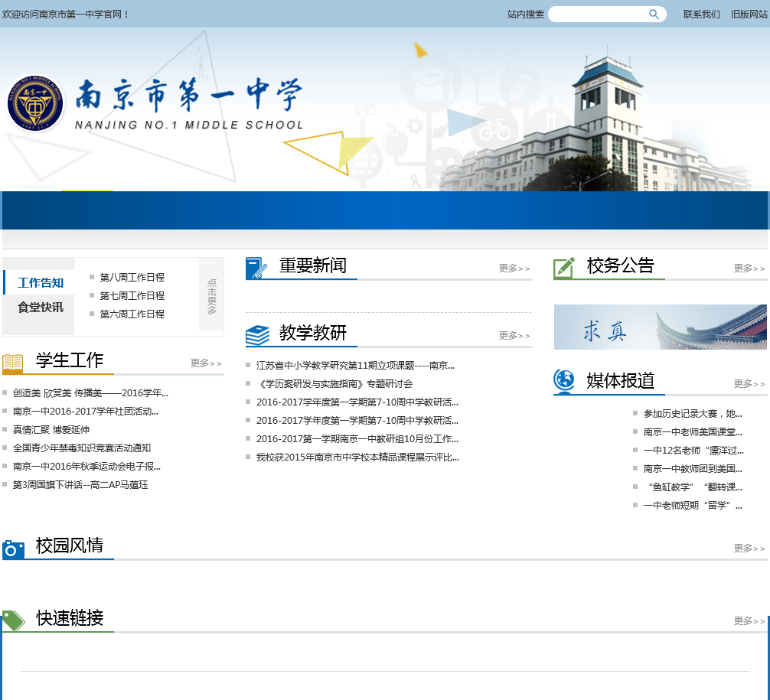Click the 校务公告 pencil edit icon

click(564, 268)
